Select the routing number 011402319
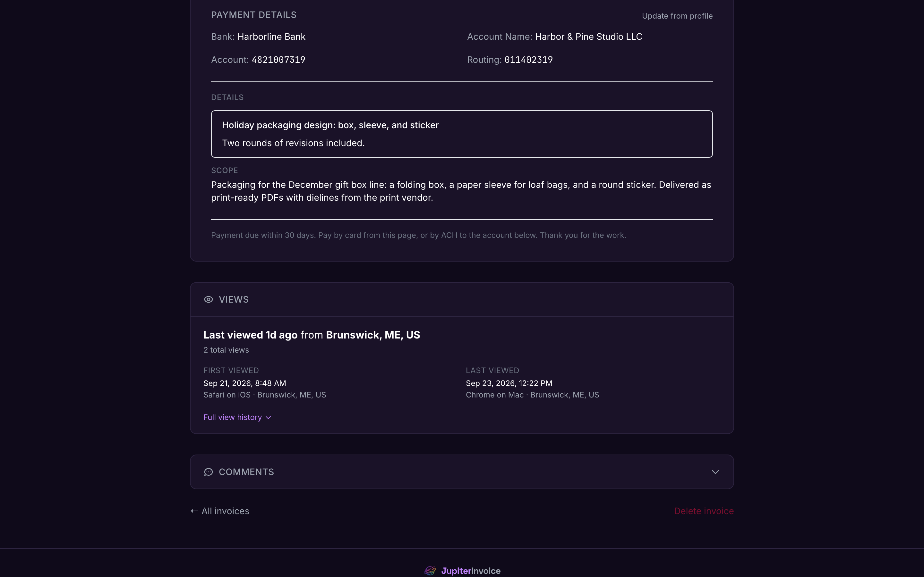The height and width of the screenshot is (577, 924). point(528,60)
